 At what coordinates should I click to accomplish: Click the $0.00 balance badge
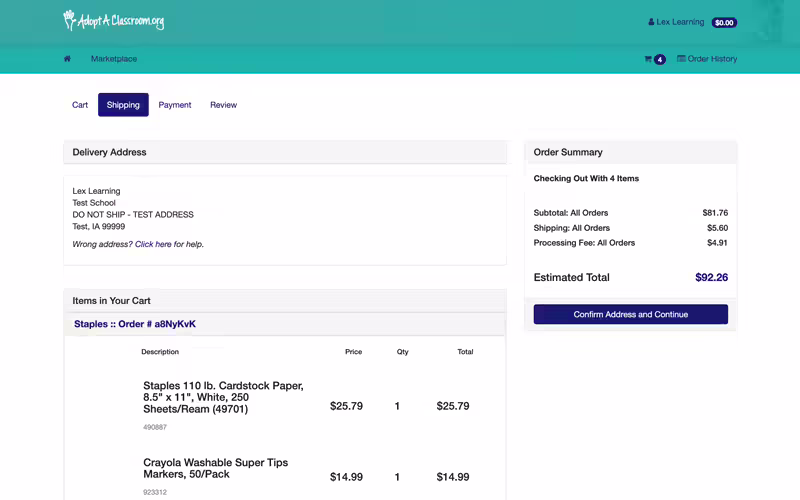[x=724, y=22]
